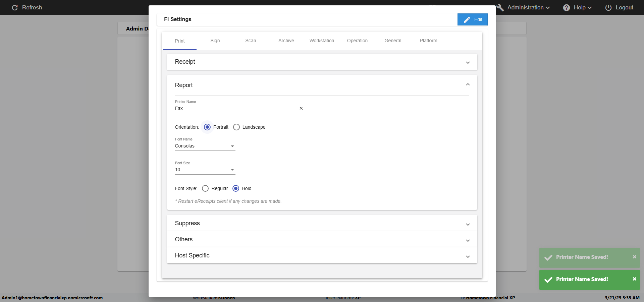The height and width of the screenshot is (302, 644).
Task: Switch to the Scan tab
Action: tap(251, 41)
